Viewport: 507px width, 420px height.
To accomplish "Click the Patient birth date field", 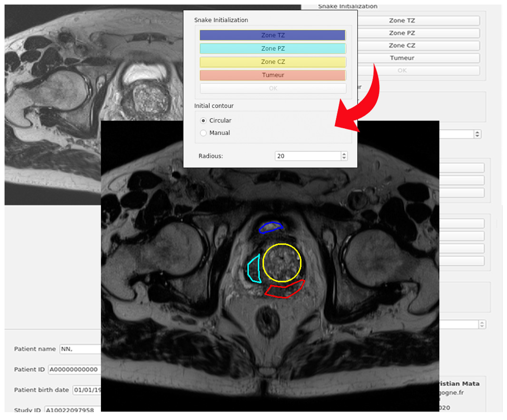I will [x=87, y=390].
